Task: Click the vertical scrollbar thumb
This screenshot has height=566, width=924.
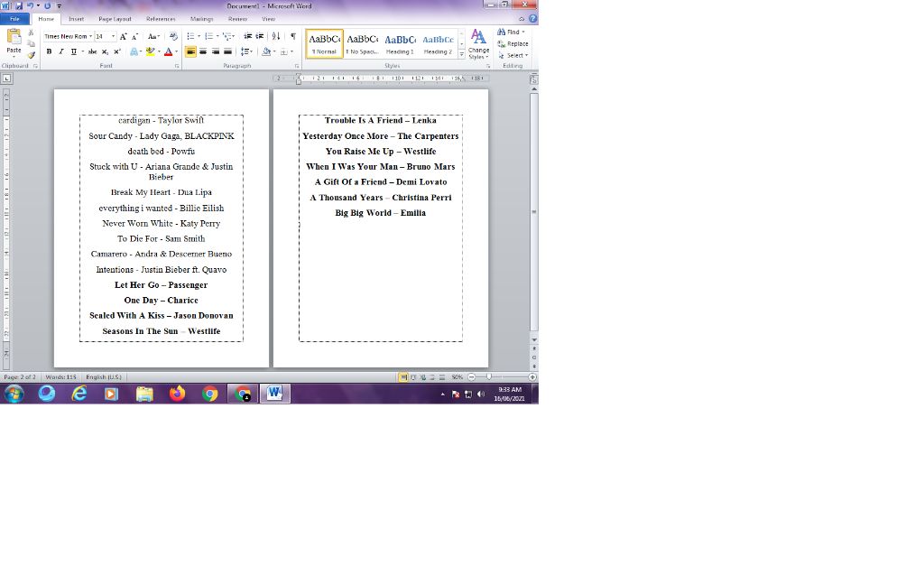Action: click(534, 211)
